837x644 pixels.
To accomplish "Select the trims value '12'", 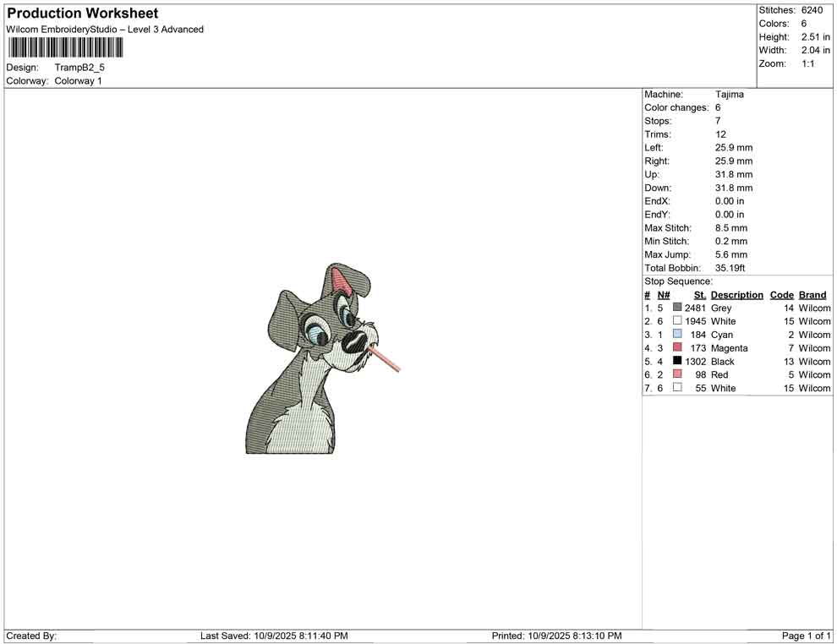I will click(x=720, y=134).
